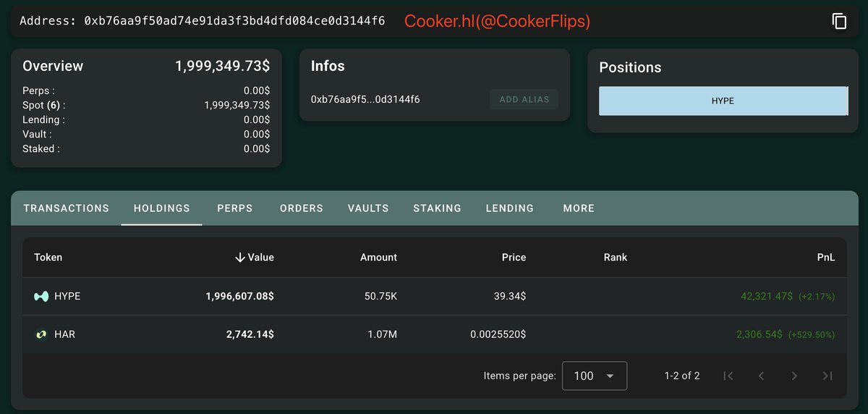
Task: Click the Cooker.hl (@CookerFlips) label
Action: (x=498, y=21)
